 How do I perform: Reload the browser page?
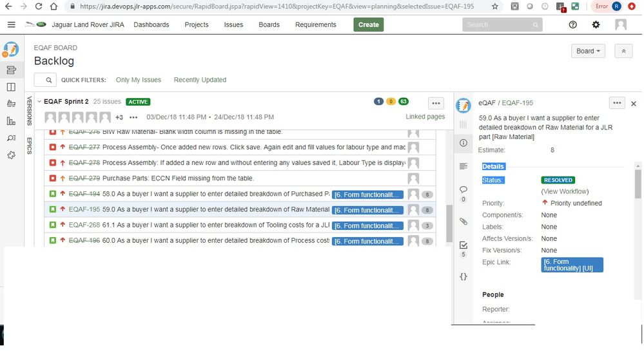(x=39, y=6)
